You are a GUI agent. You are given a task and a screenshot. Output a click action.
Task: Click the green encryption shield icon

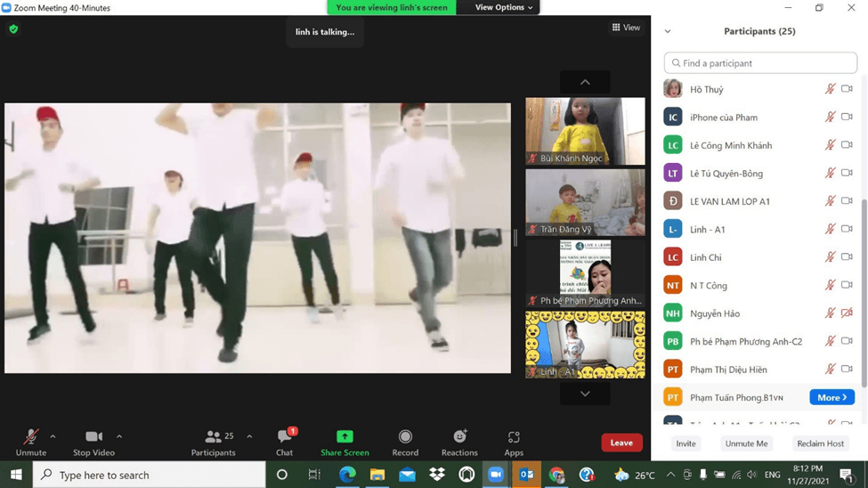pyautogui.click(x=13, y=28)
